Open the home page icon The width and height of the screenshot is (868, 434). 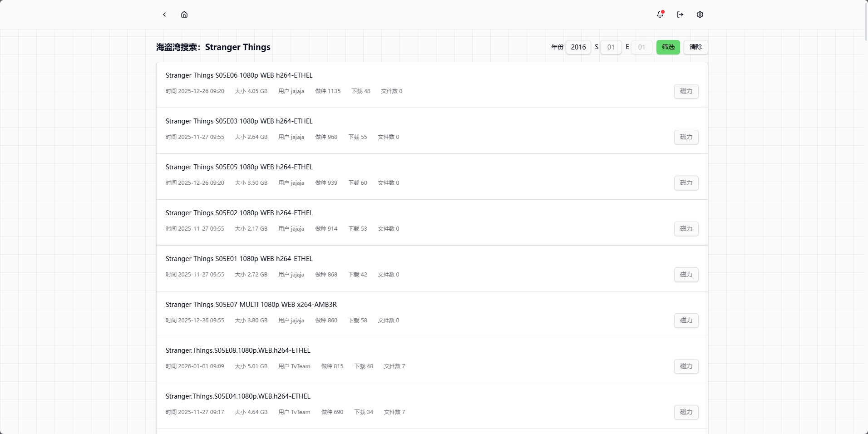coord(184,15)
